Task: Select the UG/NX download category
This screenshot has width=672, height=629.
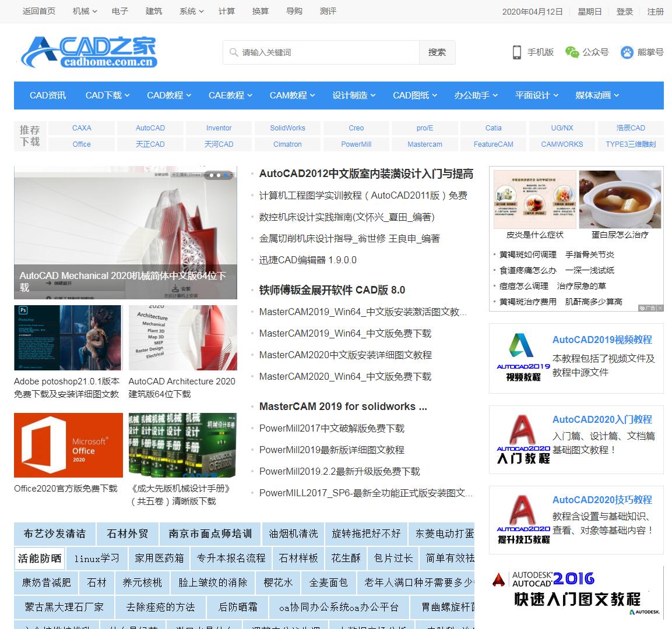Action: point(562,128)
